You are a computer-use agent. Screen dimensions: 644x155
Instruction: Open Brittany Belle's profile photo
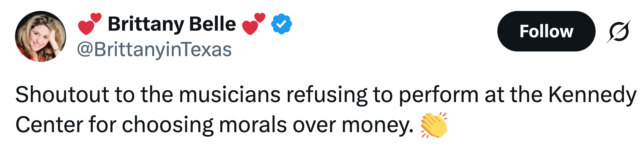coord(41,36)
